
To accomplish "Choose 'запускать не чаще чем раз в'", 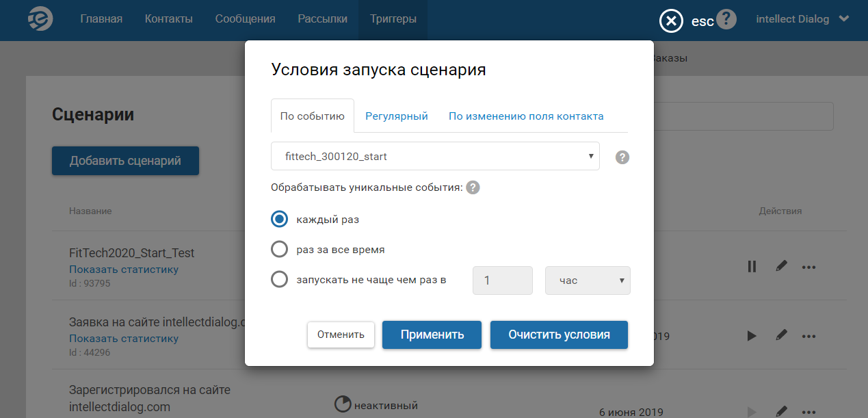I will 279,279.
